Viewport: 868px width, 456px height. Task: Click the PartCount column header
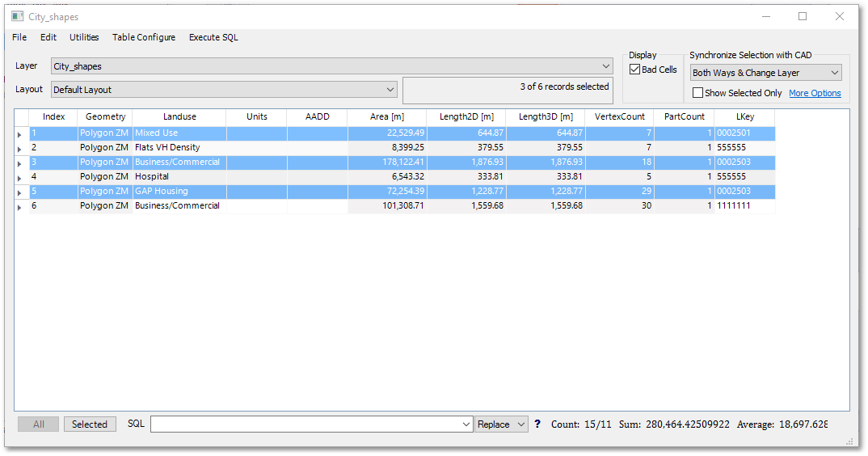pos(685,117)
